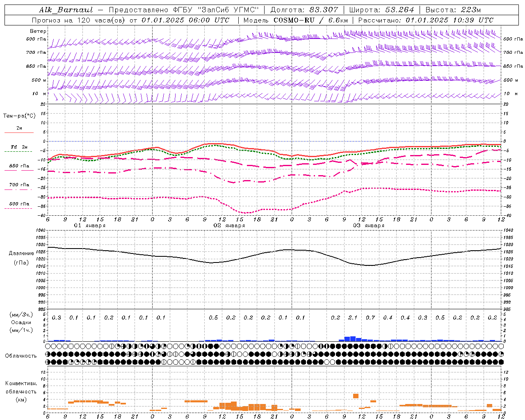Click the station name "Alk_Barnaul" in header

(66, 10)
